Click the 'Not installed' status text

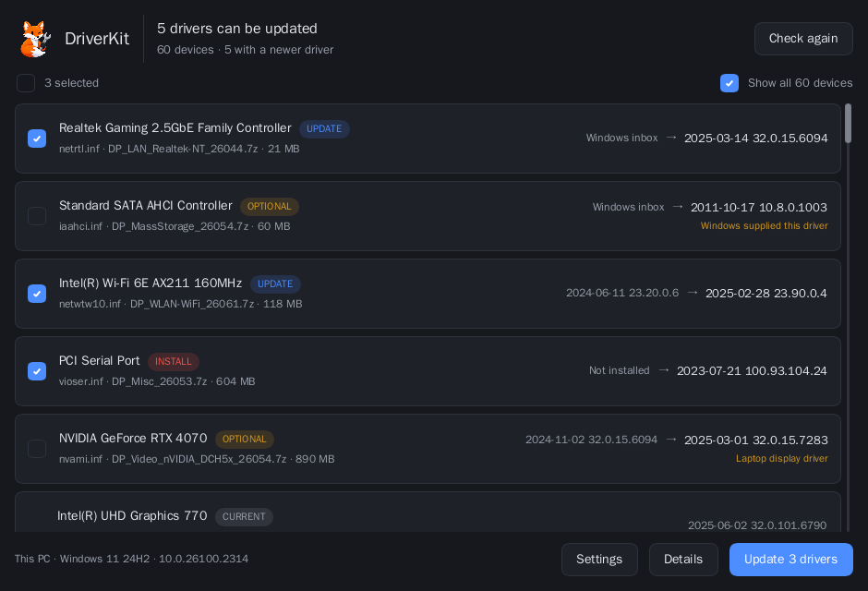coord(619,370)
